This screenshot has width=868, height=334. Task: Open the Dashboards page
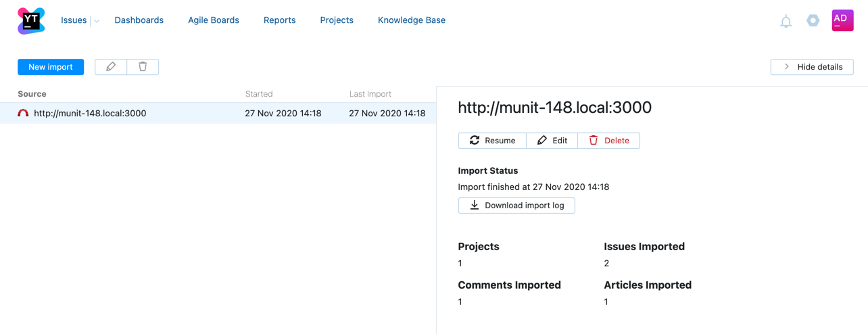click(139, 20)
